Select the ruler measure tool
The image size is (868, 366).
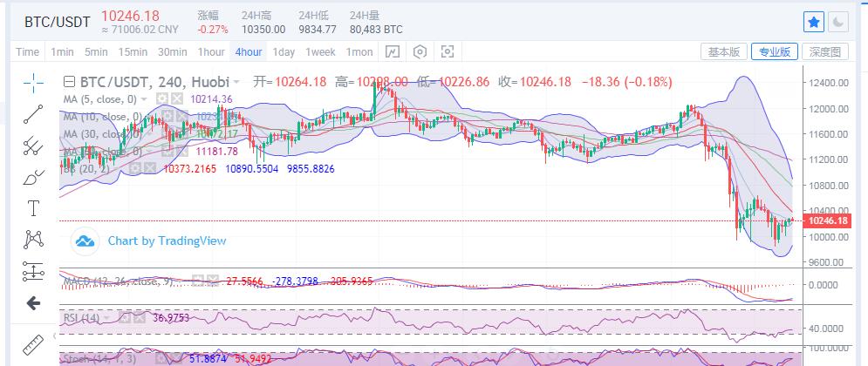pyautogui.click(x=33, y=344)
